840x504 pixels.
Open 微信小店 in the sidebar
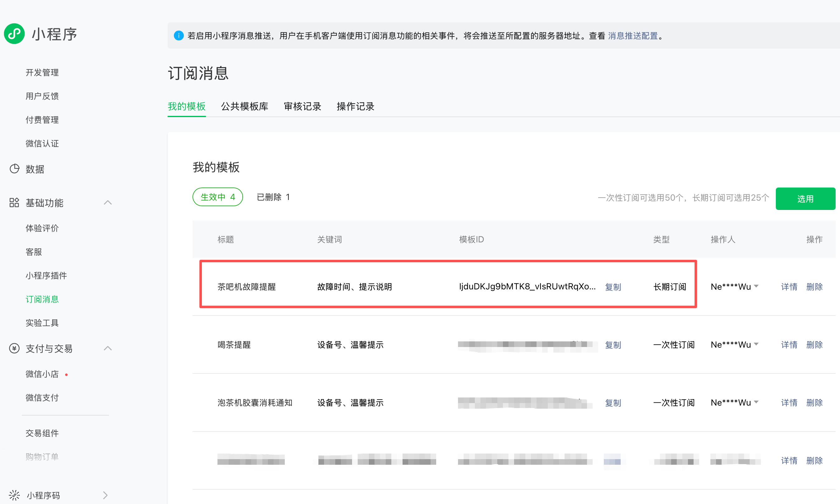42,374
